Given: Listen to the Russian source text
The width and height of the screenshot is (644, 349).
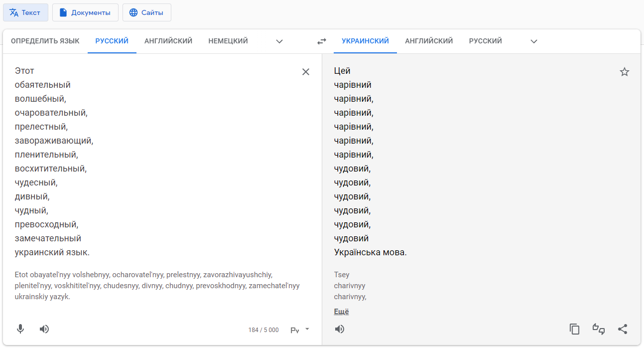Looking at the screenshot, I should (x=44, y=329).
